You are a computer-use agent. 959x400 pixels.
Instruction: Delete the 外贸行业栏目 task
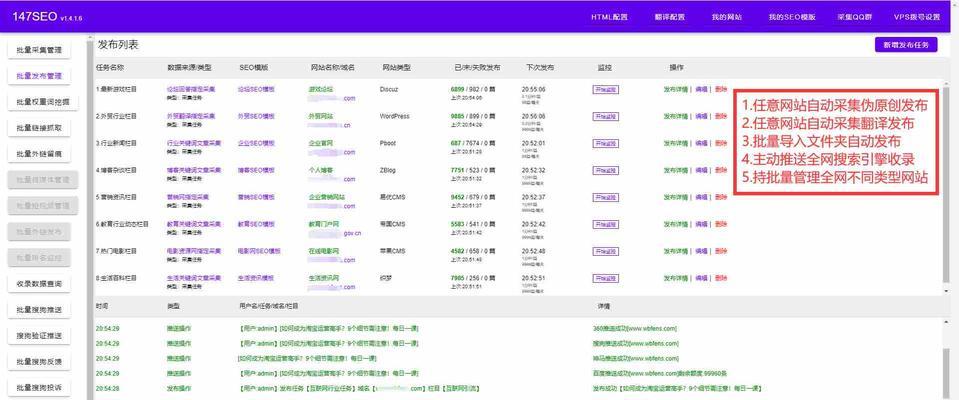pyautogui.click(x=721, y=116)
